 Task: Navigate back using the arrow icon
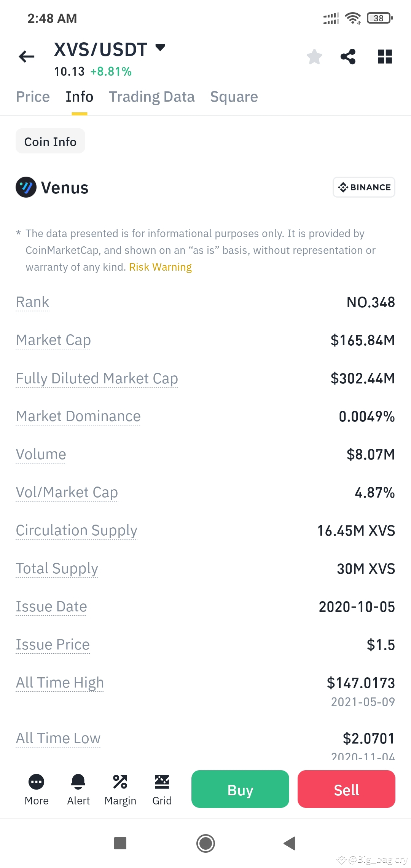[x=26, y=56]
